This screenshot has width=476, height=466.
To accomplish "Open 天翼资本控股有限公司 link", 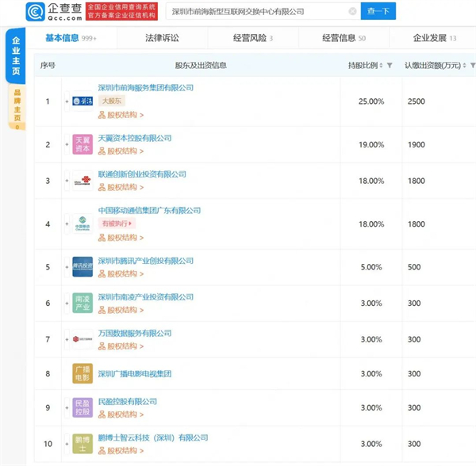I will (135, 138).
